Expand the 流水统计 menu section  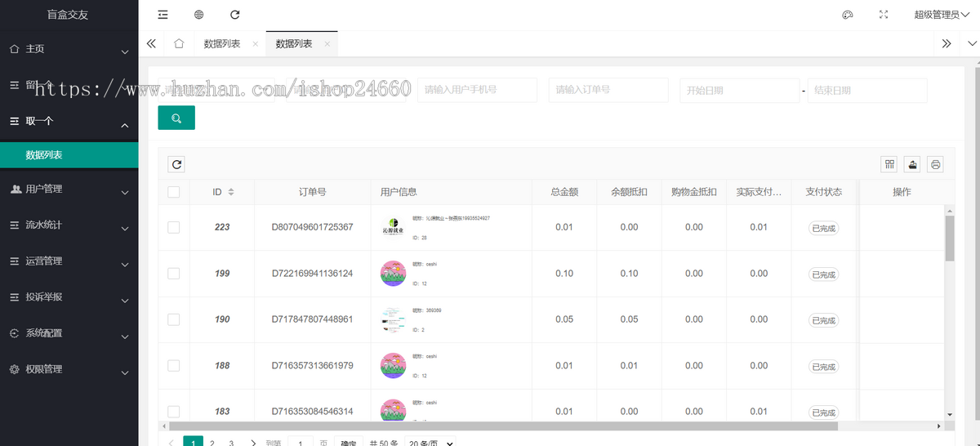(69, 225)
